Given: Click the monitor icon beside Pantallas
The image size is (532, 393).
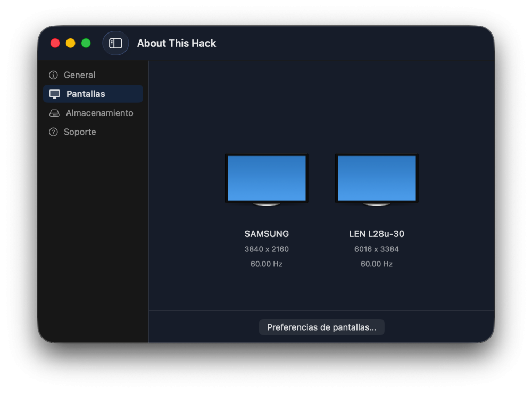Looking at the screenshot, I should point(54,94).
